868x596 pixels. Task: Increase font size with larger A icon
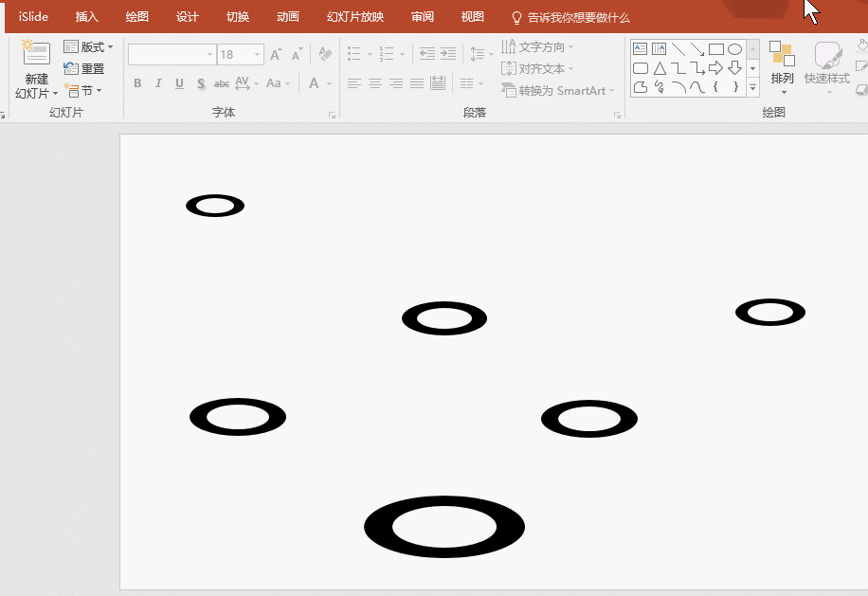tap(276, 55)
